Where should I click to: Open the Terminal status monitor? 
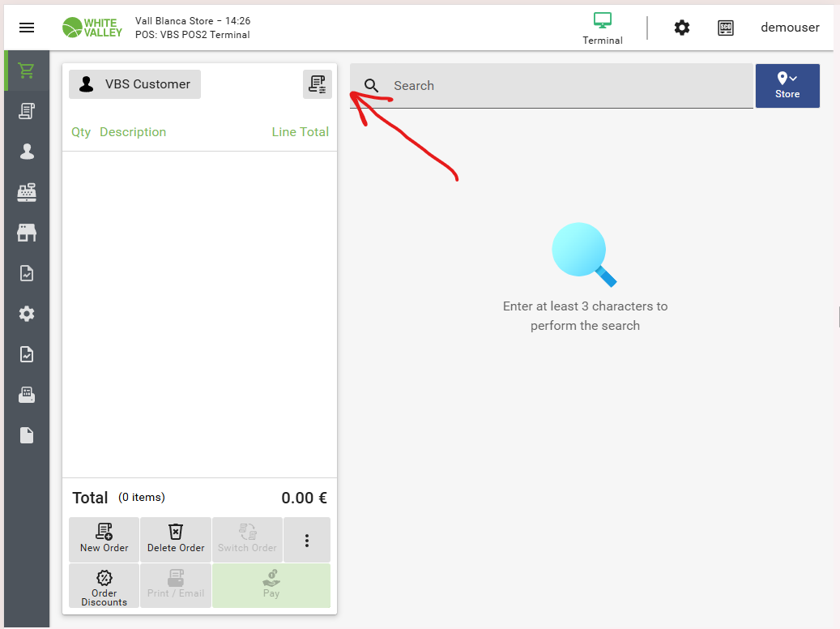(602, 28)
